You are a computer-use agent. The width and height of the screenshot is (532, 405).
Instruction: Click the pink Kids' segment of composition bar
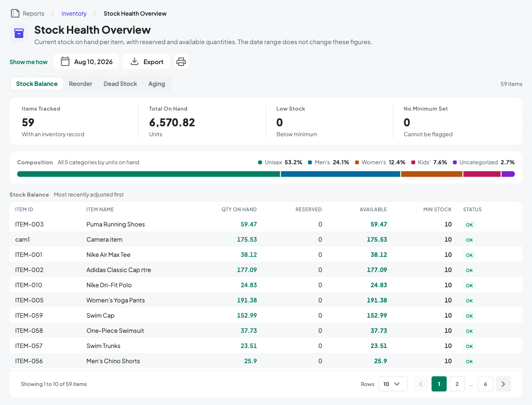point(482,174)
